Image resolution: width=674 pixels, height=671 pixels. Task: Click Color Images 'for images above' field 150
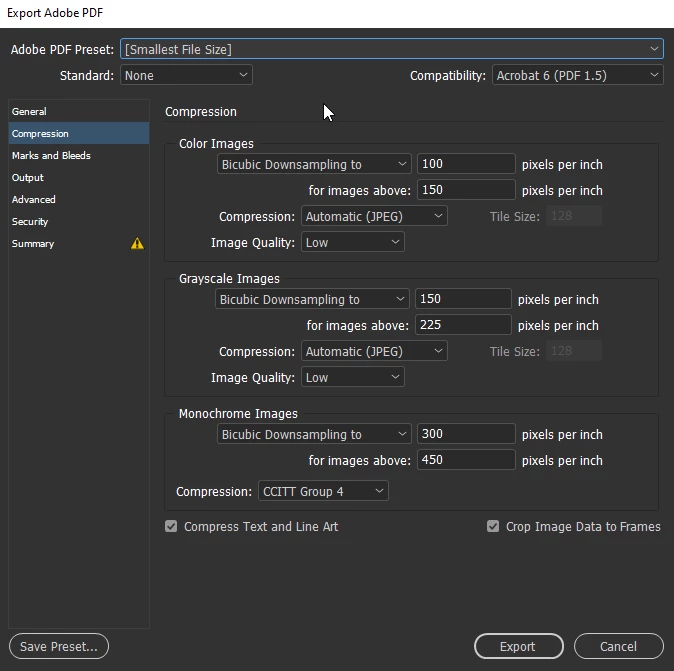click(466, 190)
